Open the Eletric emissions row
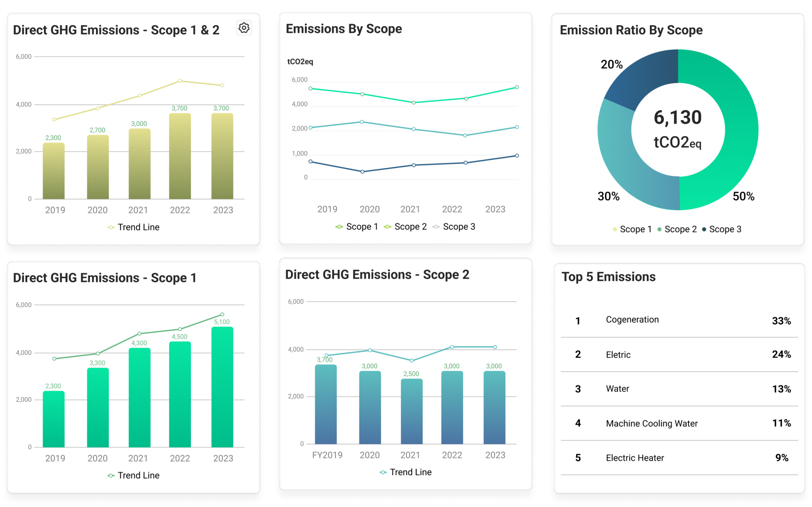Viewport: 812px width, 507px height. 679,355
